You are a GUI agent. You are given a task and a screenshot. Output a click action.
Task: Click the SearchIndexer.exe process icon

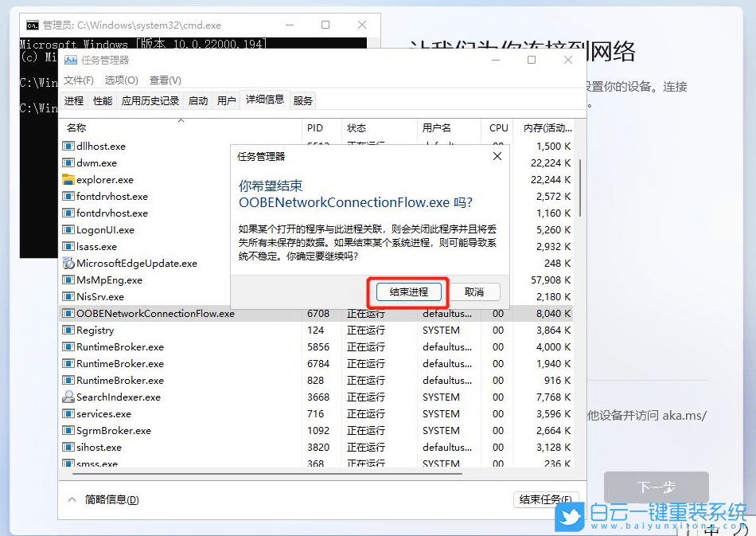[68, 397]
